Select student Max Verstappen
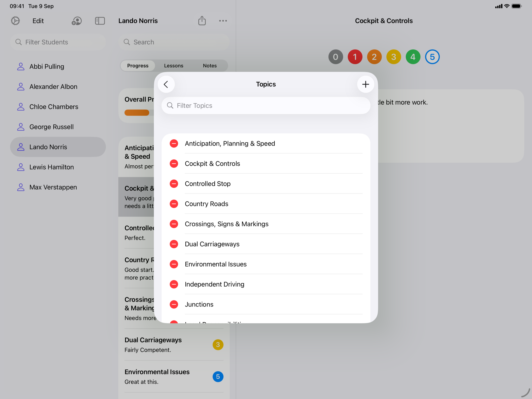The image size is (532, 399). click(x=53, y=187)
